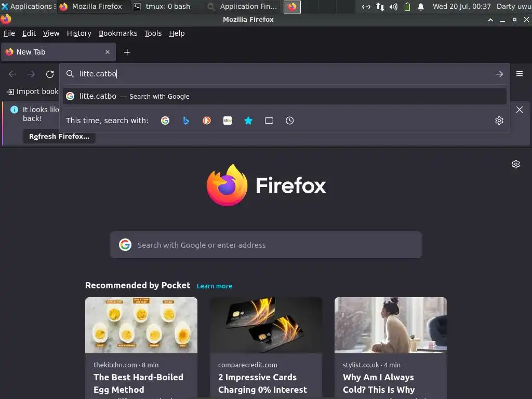Click the network connection icon in panel

point(366,7)
